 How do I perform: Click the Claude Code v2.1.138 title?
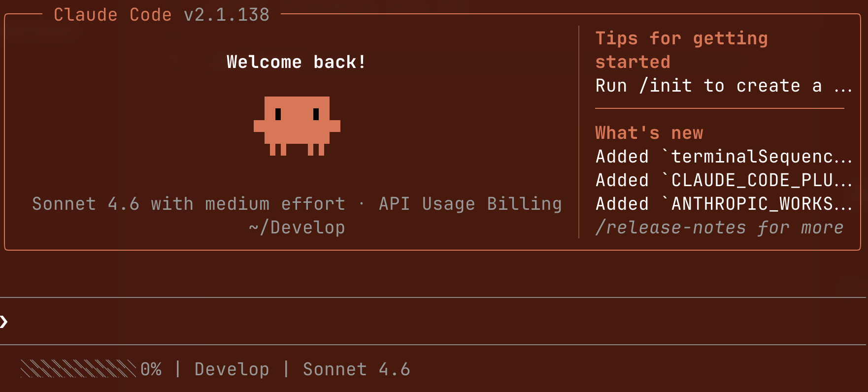[162, 15]
